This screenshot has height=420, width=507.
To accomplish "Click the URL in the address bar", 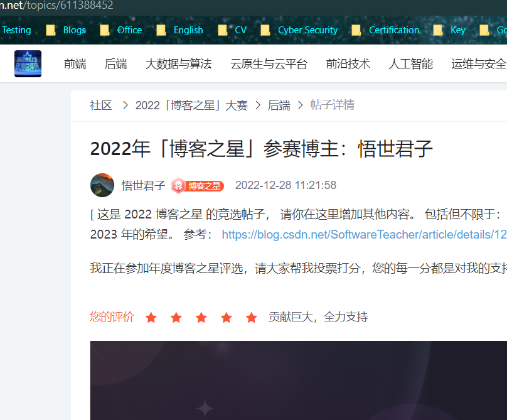I will coord(56,6).
